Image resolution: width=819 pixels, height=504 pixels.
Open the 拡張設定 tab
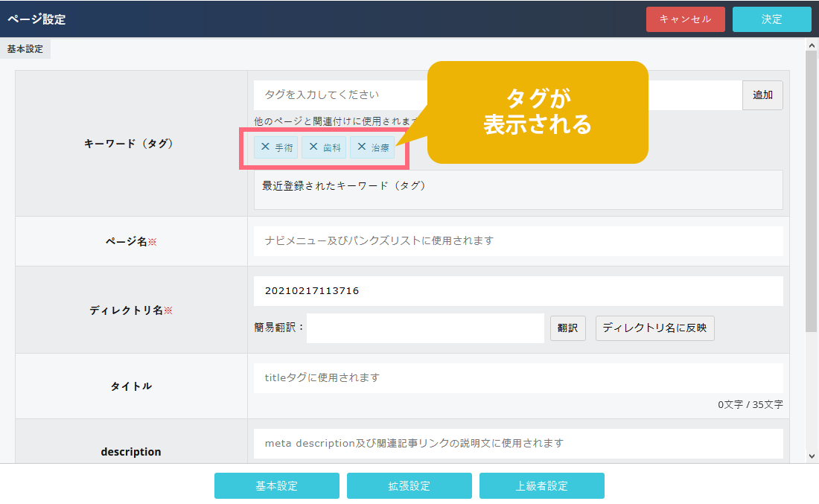tap(409, 485)
